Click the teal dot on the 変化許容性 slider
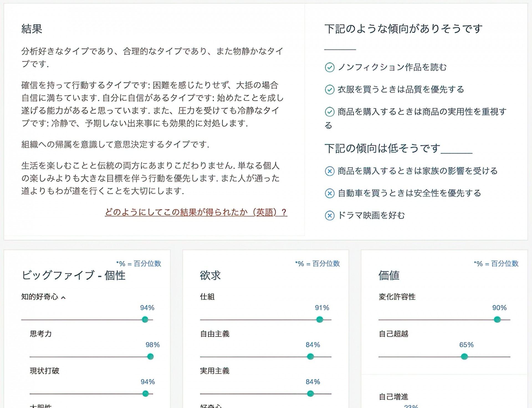Image resolution: width=532 pixels, height=408 pixels. tap(497, 320)
